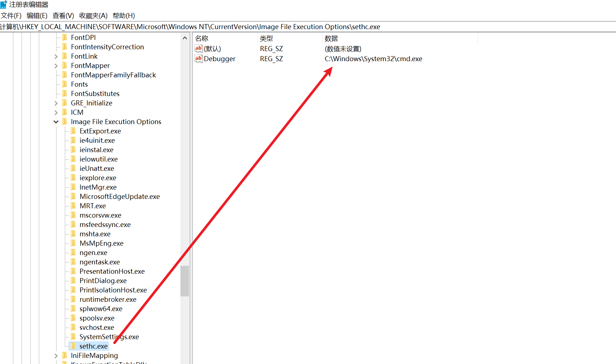
Task: Expand the FontLink registry key
Action: coord(56,56)
